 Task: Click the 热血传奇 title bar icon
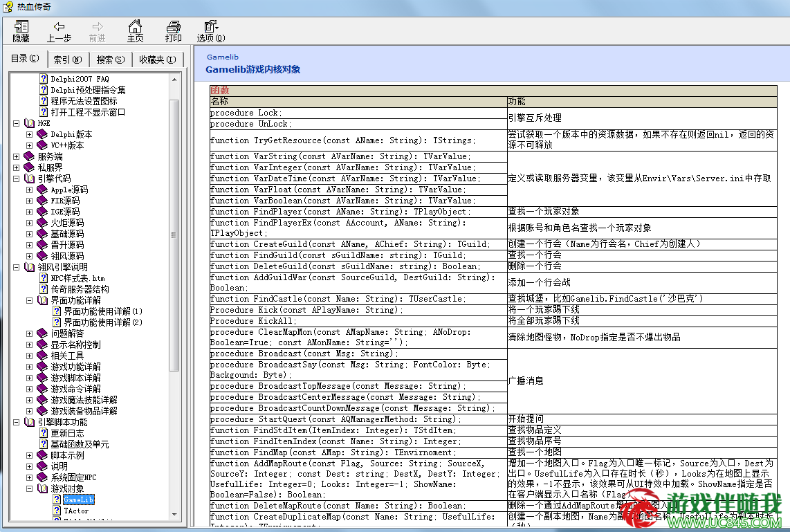pyautogui.click(x=8, y=7)
